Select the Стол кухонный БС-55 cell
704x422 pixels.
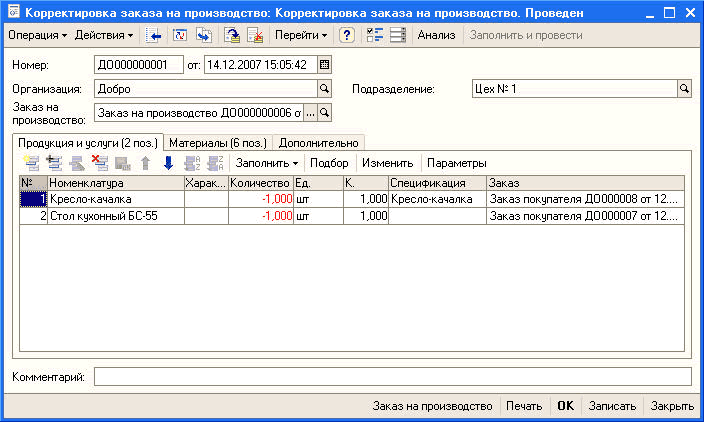coord(116,216)
